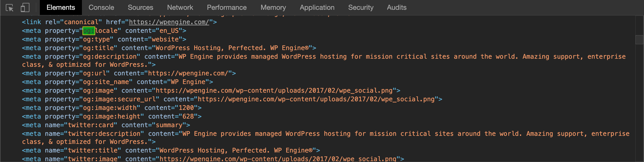
Task: Open the Performance tab
Action: 227,7
